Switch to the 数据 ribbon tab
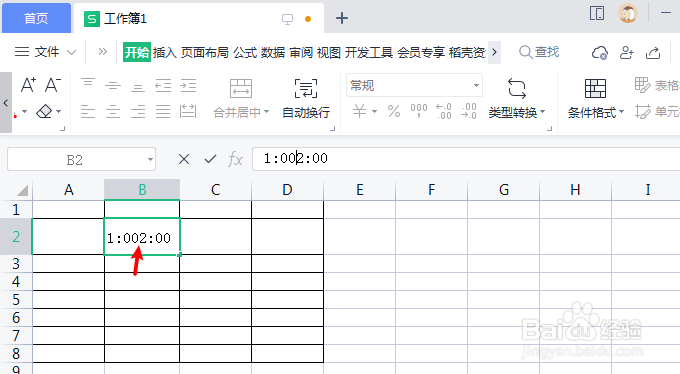 tap(273, 52)
